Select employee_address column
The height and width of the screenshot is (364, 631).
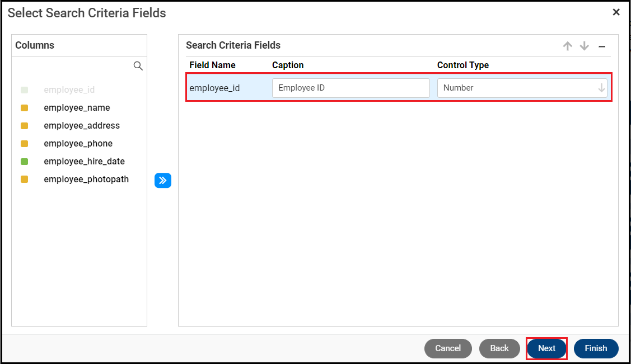(x=82, y=126)
